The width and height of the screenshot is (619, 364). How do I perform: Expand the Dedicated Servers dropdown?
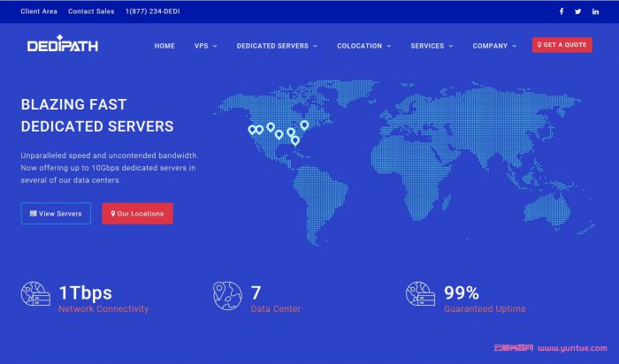(x=276, y=46)
